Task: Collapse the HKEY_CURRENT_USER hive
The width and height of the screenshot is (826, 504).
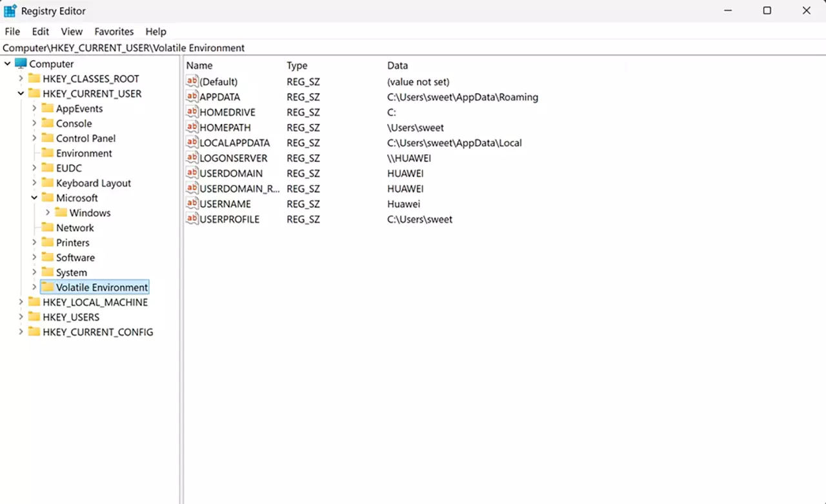Action: click(21, 94)
